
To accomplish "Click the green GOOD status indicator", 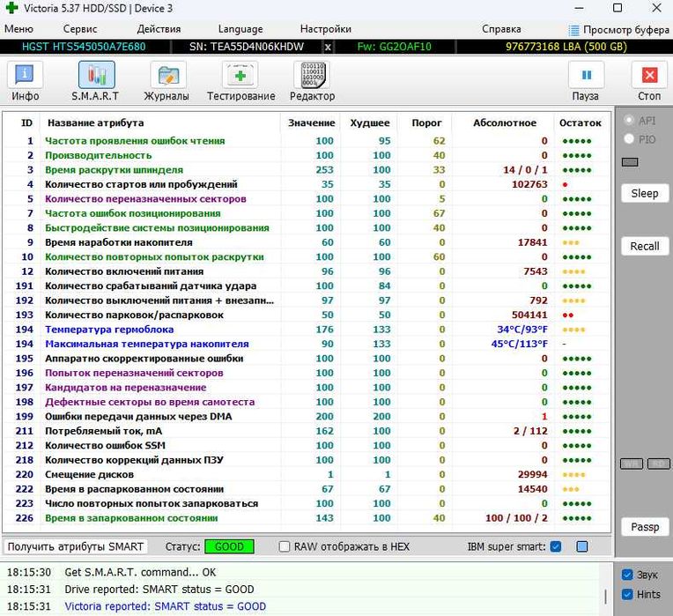I will click(229, 546).
